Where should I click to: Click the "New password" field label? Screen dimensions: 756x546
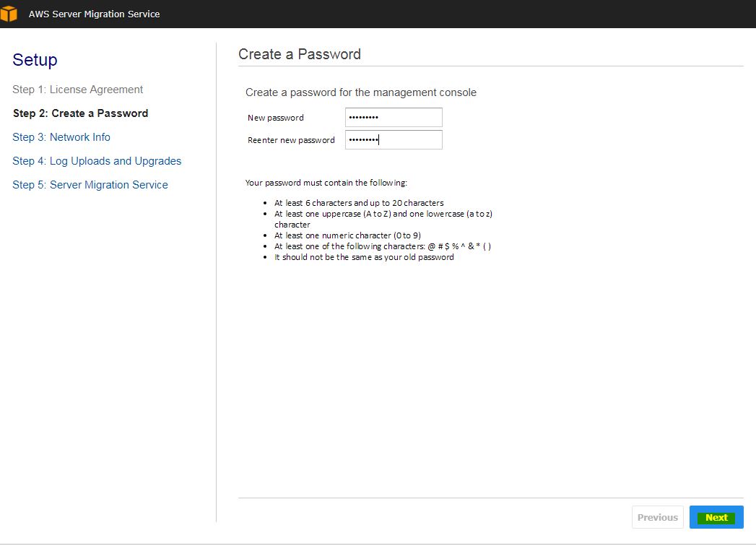tap(276, 118)
